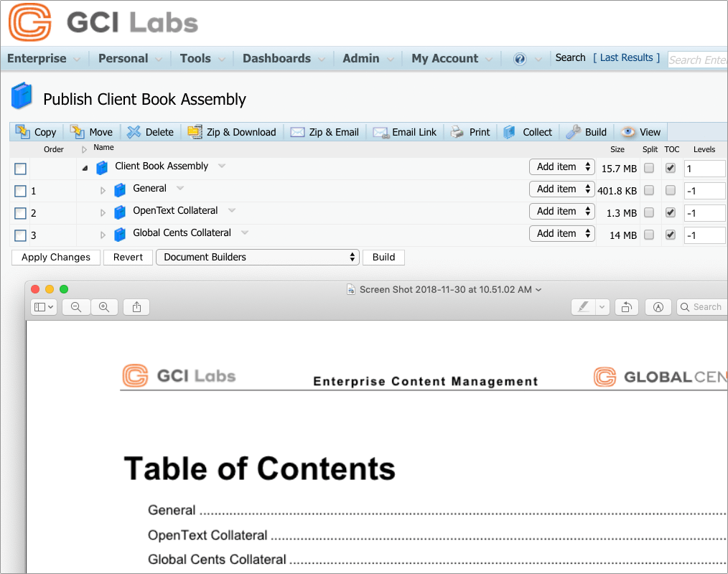The height and width of the screenshot is (574, 728).
Task: Click the Markup pen icon in Preview
Action: pyautogui.click(x=583, y=306)
